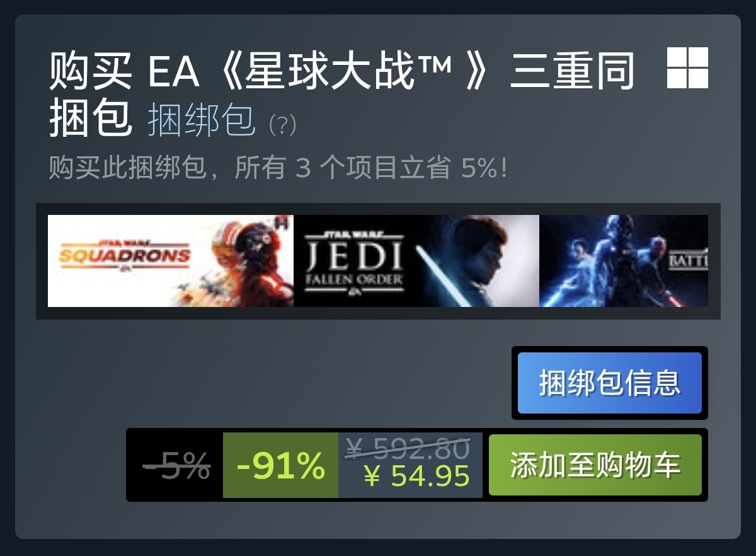Open the 捆绑包信息 bundle info button

click(x=610, y=383)
